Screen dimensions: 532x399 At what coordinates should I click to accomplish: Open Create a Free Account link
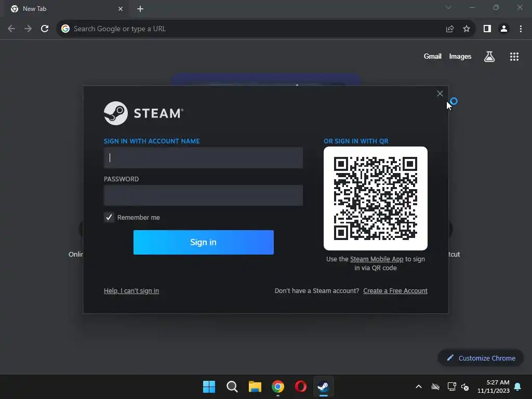coord(395,291)
